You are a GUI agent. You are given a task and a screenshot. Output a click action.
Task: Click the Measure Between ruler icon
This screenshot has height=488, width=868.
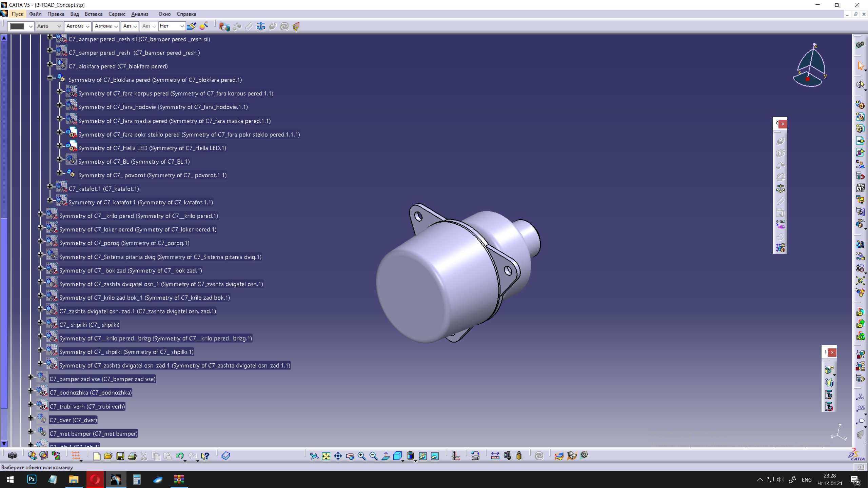click(x=495, y=456)
